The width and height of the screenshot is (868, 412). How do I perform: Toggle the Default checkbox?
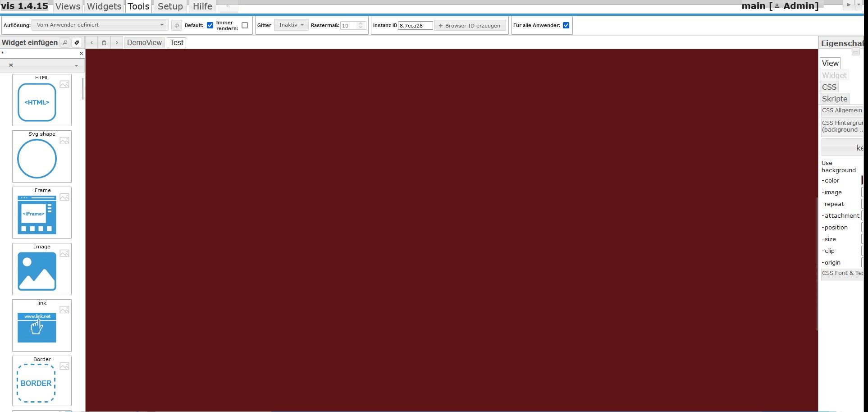(x=210, y=25)
